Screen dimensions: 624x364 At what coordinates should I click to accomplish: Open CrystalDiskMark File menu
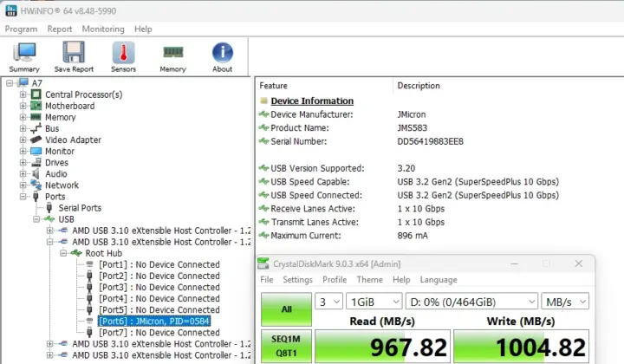(267, 280)
